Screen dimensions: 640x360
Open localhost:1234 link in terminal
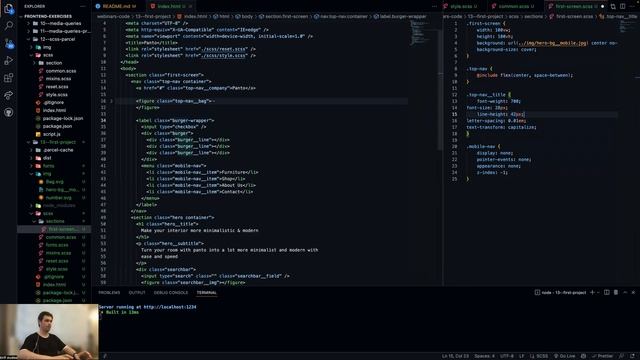[170, 307]
